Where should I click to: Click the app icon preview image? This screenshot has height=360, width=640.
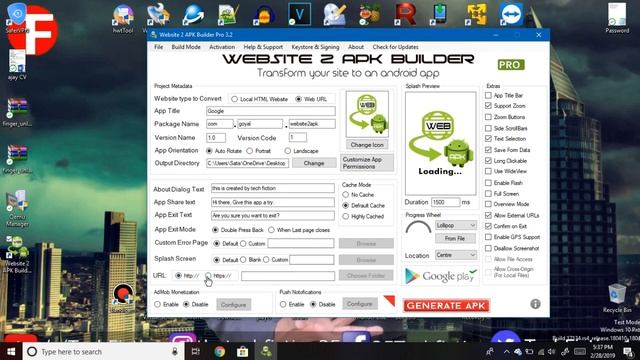coord(367,114)
